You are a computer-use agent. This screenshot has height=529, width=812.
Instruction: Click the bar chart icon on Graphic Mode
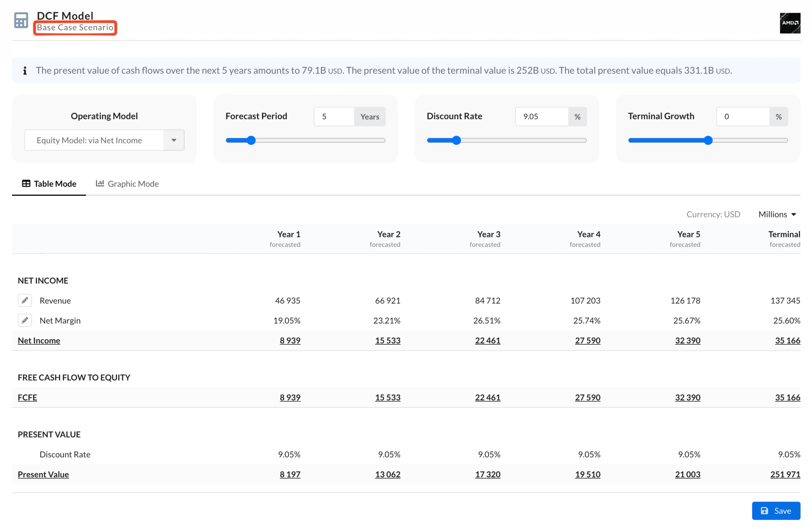coord(100,184)
